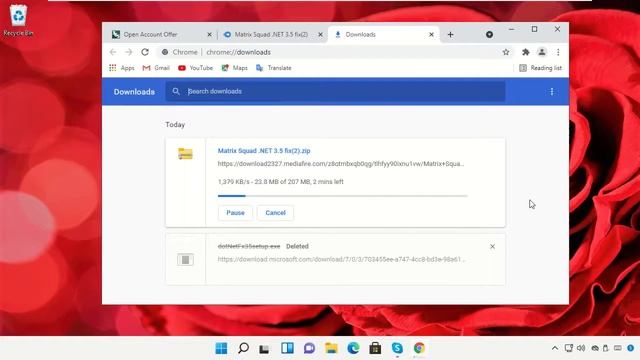Viewport: 640px width, 360px height.
Task: Switch to Chrome in the taskbar
Action: click(419, 348)
